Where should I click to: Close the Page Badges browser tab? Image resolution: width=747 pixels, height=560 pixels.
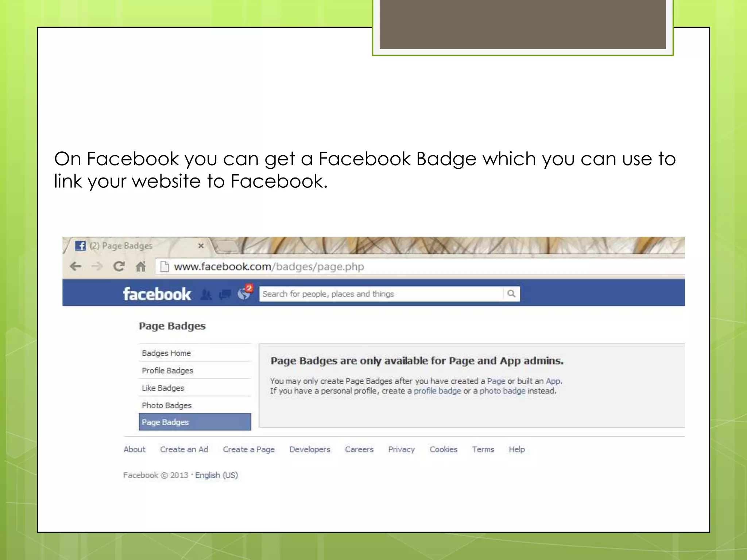(x=201, y=246)
